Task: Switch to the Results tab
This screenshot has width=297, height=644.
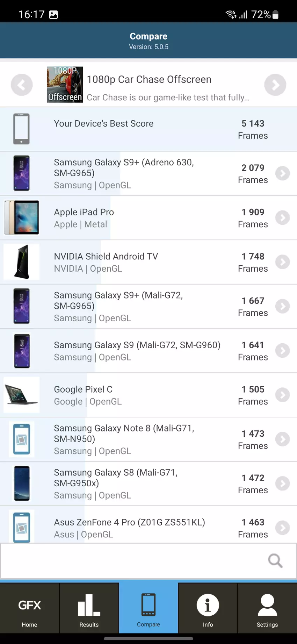Action: [89, 609]
